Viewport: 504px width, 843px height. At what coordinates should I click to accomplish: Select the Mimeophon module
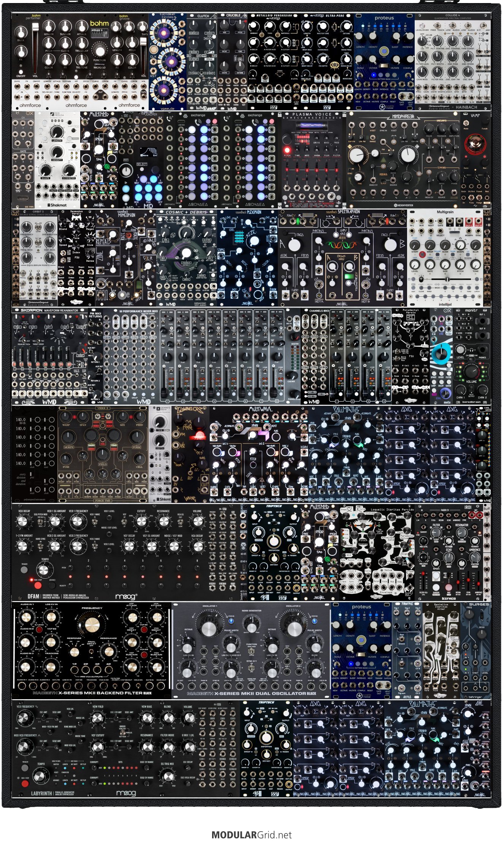point(126,258)
